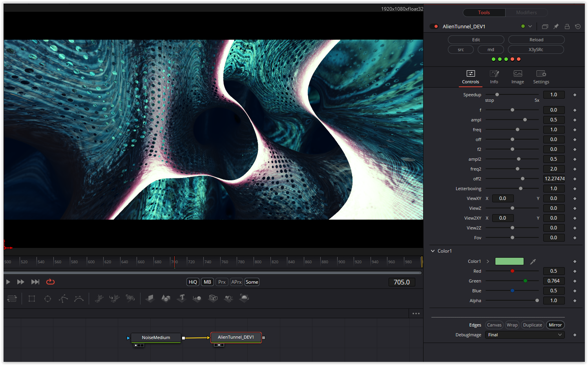Add the Renderer 3D tool
The image size is (588, 365).
pos(244,299)
